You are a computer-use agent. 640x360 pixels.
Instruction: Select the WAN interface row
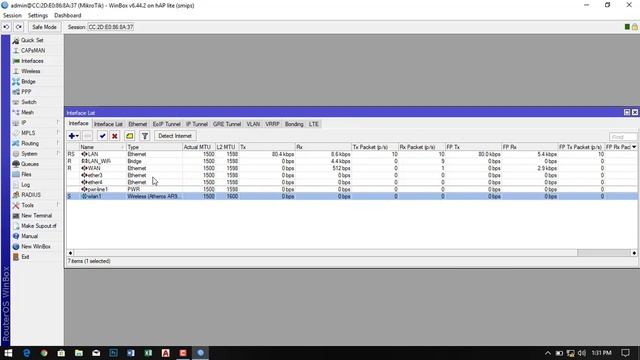[x=352, y=168]
